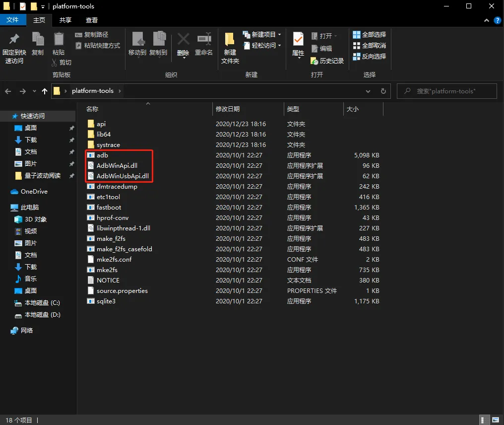
Task: Expand the address bar history dropdown
Action: tap(368, 91)
